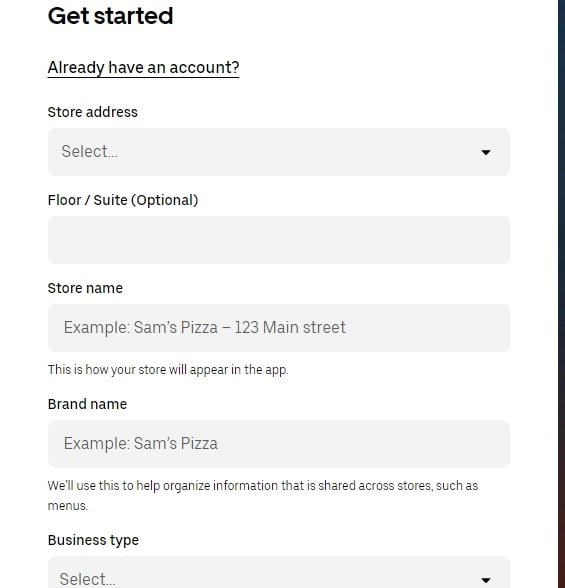Expand the Store address dropdown arrow
The width and height of the screenshot is (565, 588).
tap(486, 152)
